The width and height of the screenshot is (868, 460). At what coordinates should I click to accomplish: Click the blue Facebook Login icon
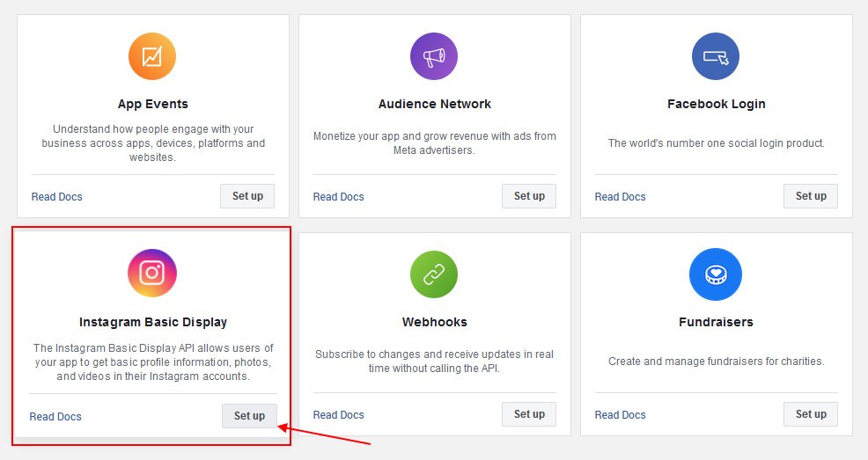[716, 56]
